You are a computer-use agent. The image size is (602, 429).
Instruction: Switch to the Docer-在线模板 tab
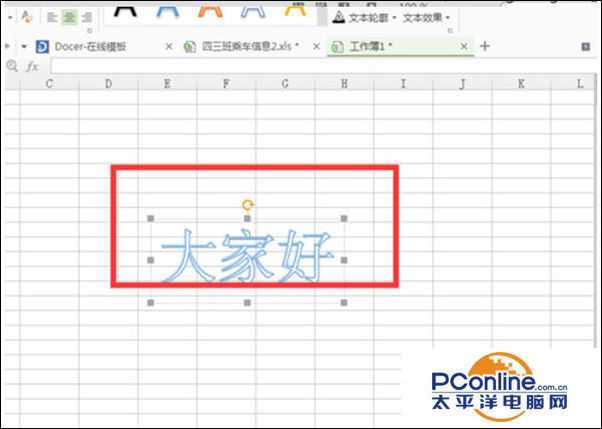pyautogui.click(x=104, y=47)
